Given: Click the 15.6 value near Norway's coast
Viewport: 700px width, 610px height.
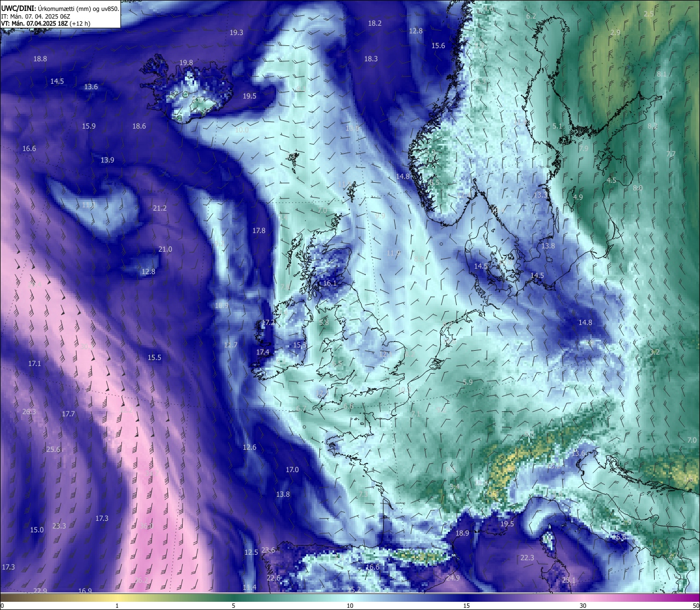Looking at the screenshot, I should point(438,46).
